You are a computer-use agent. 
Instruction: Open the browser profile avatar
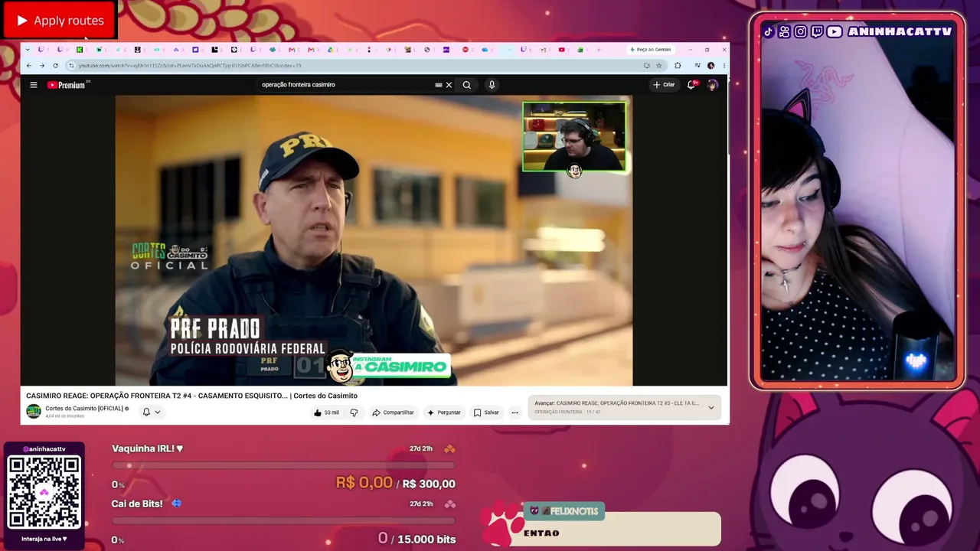click(x=711, y=66)
